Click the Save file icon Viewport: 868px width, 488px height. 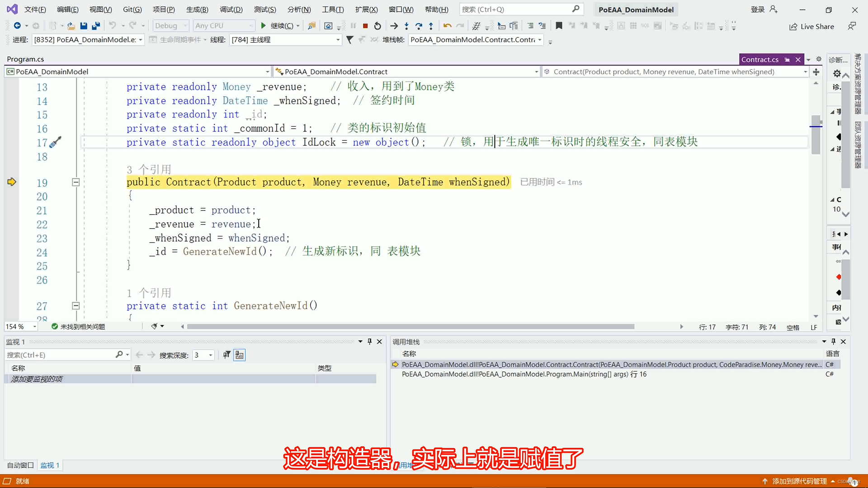[83, 26]
